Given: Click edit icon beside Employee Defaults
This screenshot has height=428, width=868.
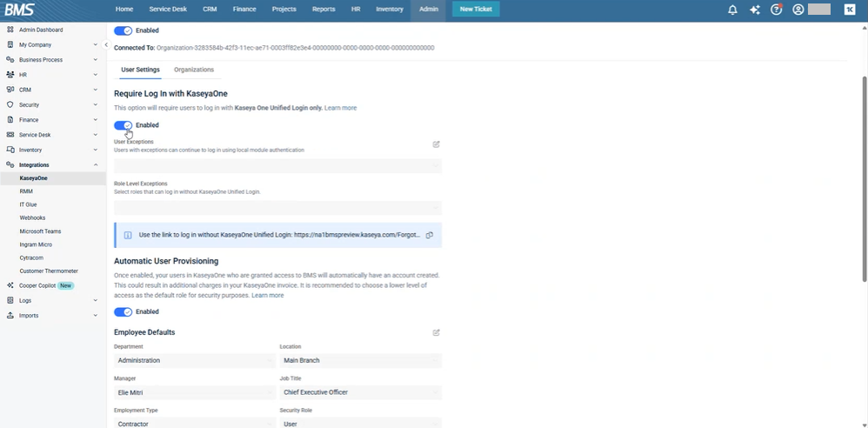Looking at the screenshot, I should pos(437,332).
